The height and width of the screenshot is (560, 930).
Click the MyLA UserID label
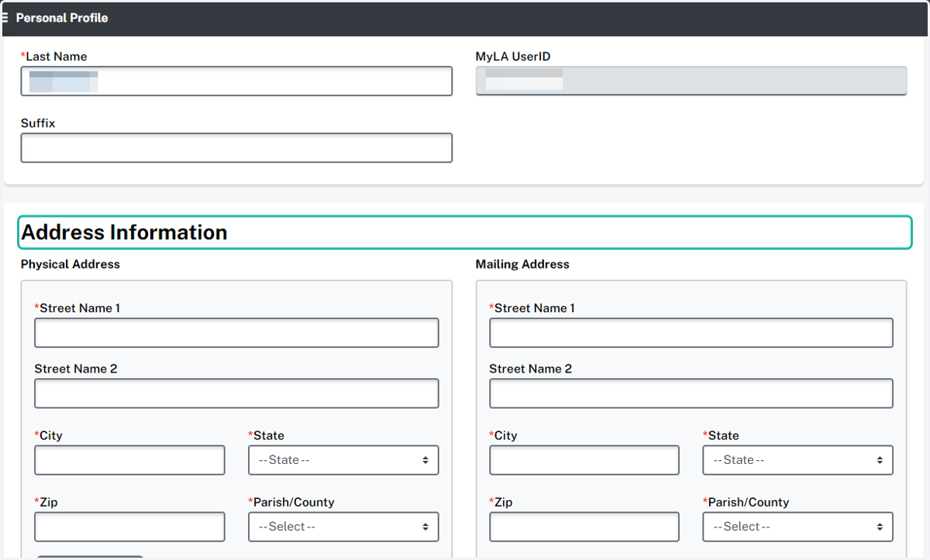tap(513, 57)
